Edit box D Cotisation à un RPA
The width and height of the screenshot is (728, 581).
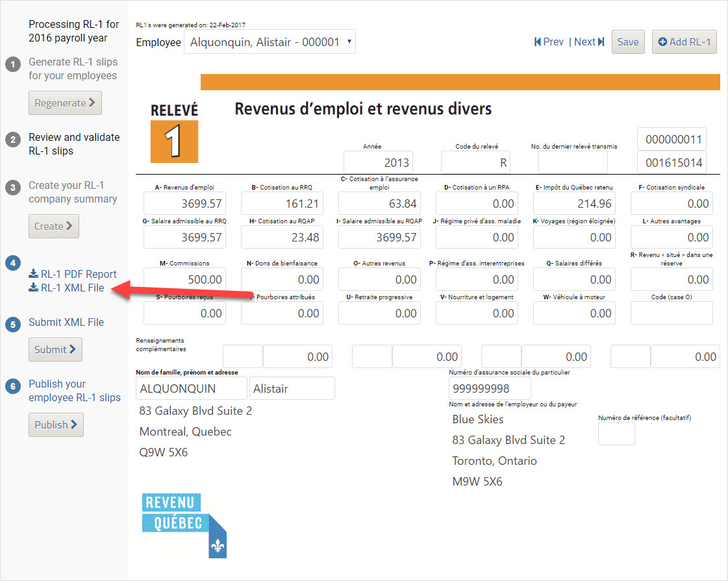pos(477,203)
